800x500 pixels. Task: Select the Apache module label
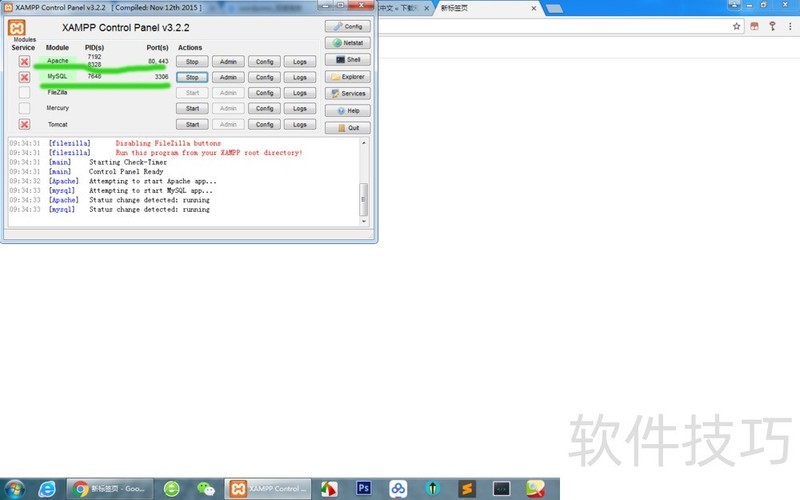(x=58, y=61)
